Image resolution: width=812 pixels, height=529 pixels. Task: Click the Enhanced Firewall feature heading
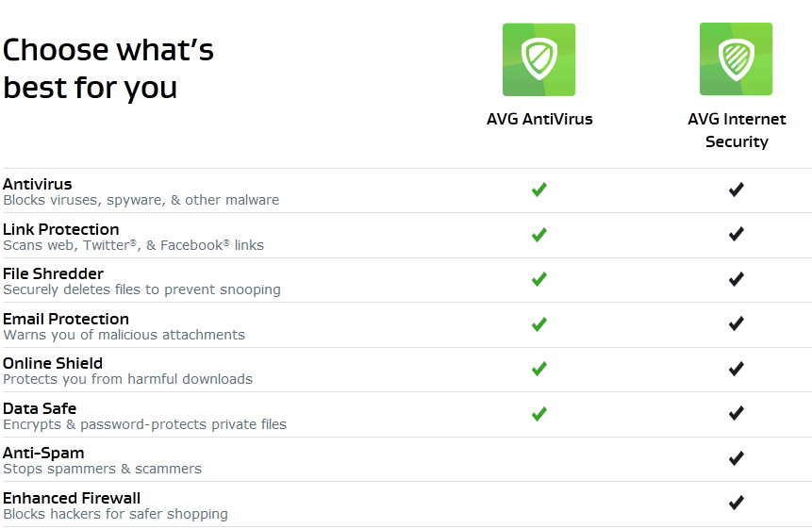tap(72, 498)
